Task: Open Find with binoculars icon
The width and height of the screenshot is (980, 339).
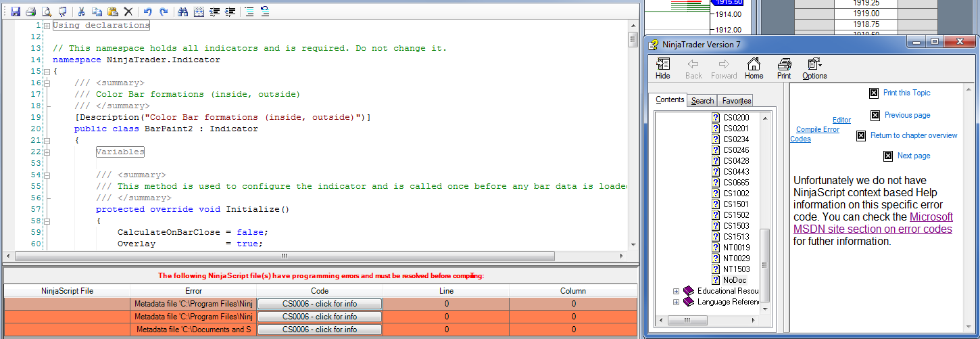Action: (182, 12)
